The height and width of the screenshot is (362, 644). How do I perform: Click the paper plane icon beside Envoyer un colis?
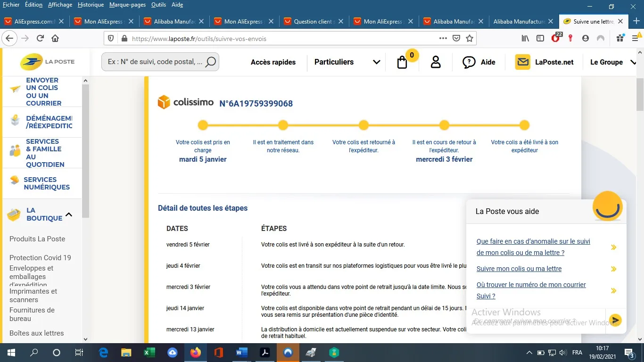click(x=16, y=89)
